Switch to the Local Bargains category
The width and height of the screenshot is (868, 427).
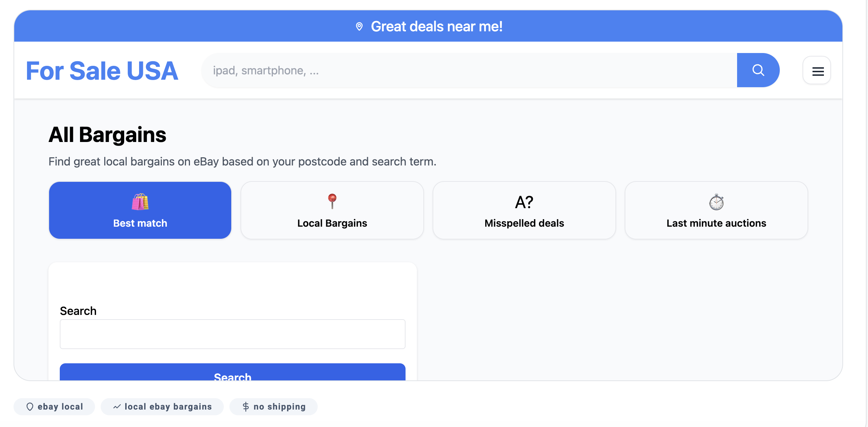tap(332, 210)
